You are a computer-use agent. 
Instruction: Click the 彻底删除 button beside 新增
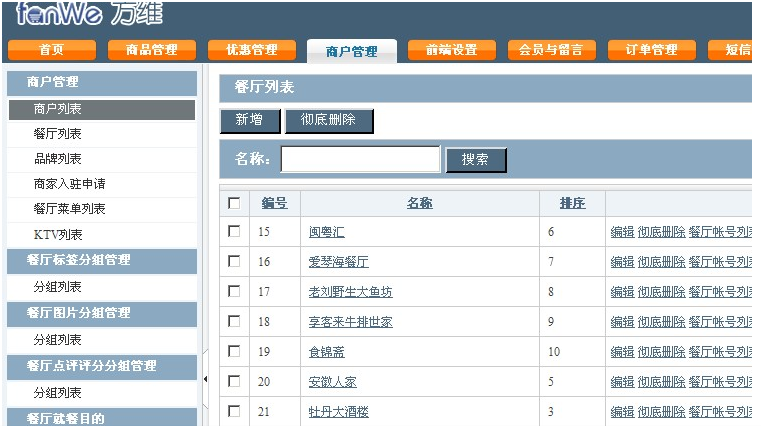[329, 120]
